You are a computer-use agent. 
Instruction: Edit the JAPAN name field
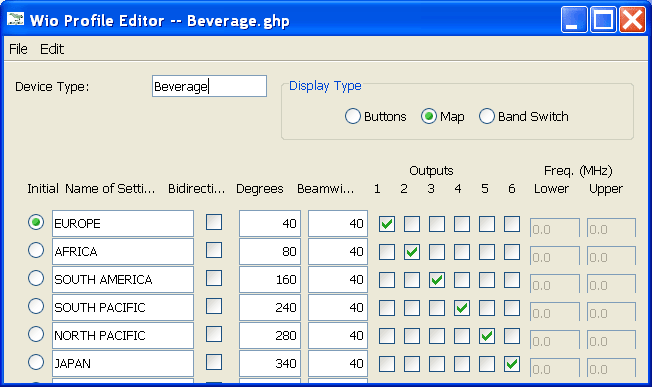pos(123,363)
